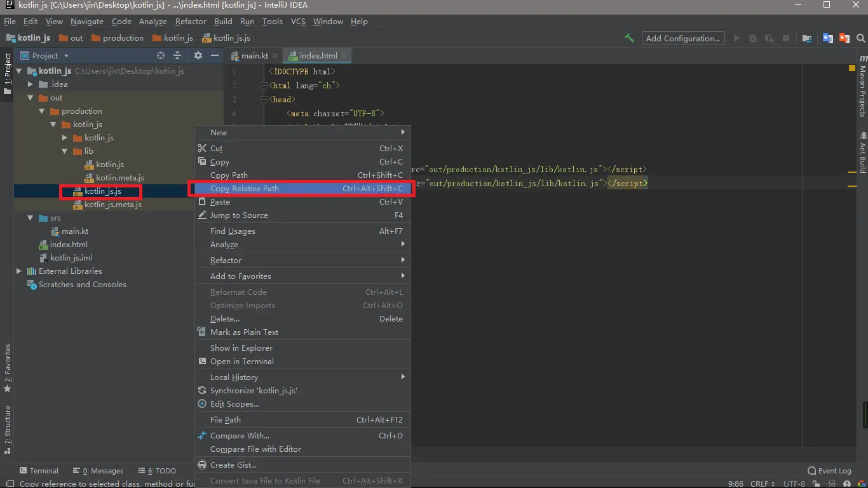Open the Favorites tool window stripe

[x=8, y=369]
